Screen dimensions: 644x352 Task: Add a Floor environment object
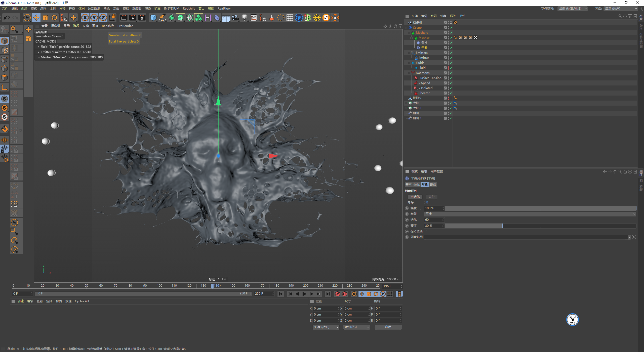226,18
